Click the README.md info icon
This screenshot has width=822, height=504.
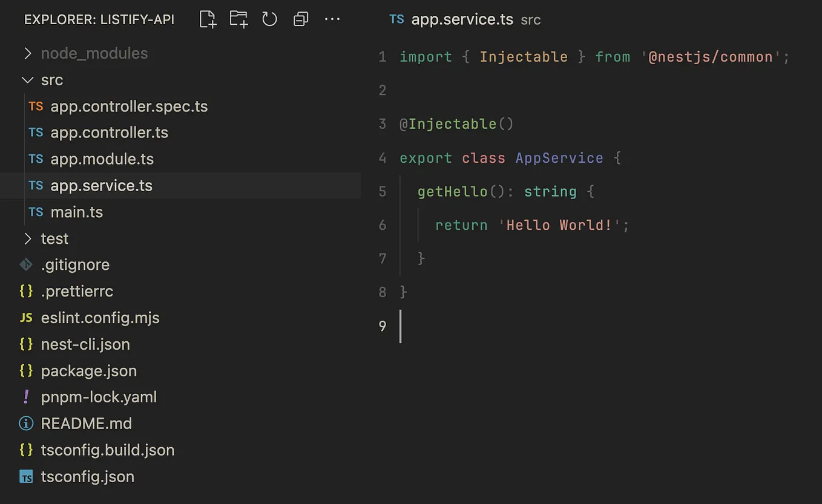pyautogui.click(x=25, y=423)
